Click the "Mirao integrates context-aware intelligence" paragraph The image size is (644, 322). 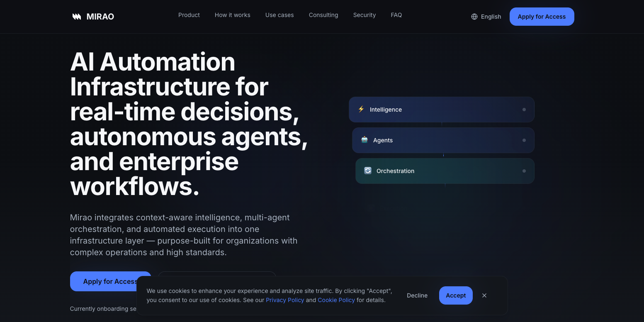pyautogui.click(x=184, y=235)
